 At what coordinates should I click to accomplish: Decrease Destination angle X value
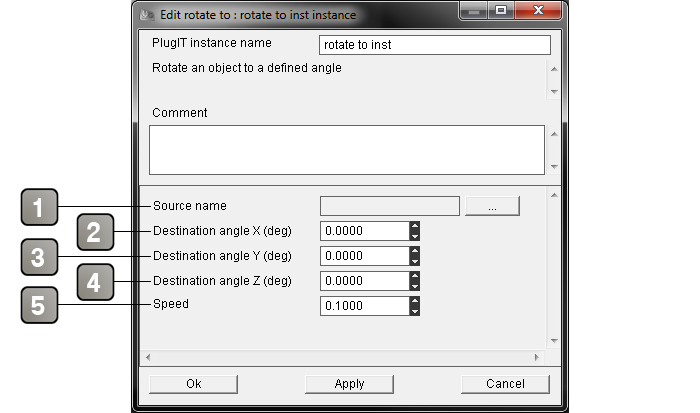[x=415, y=236]
